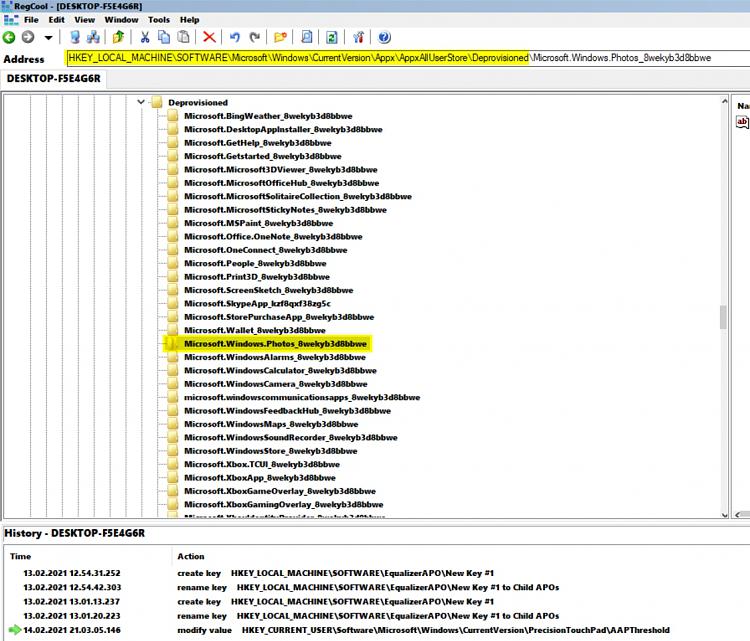The width and height of the screenshot is (750, 641).
Task: Redo the last undone change
Action: (255, 37)
